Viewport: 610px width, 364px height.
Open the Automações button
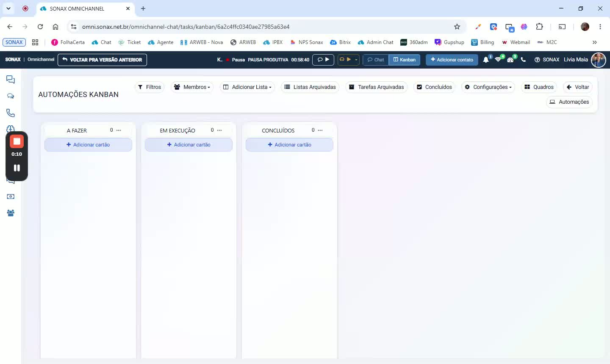569,102
